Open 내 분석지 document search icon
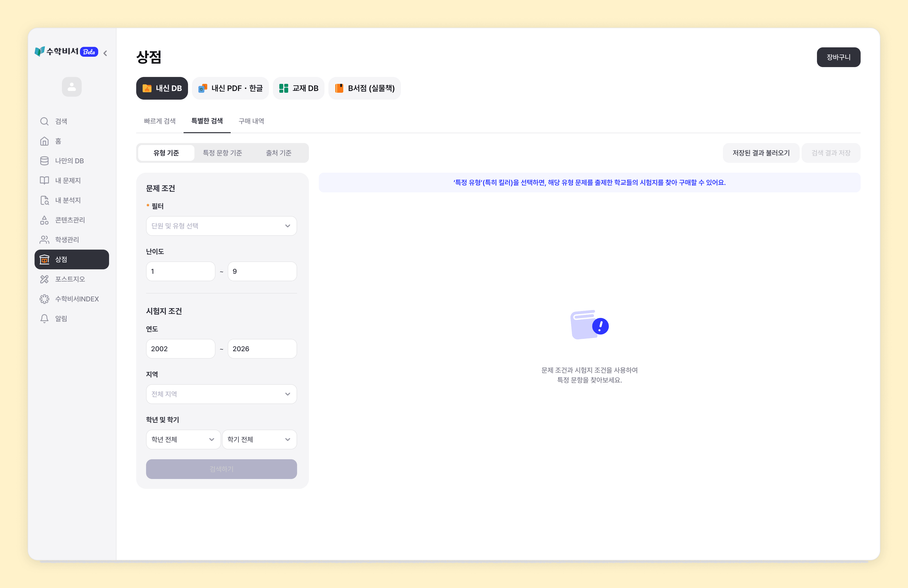The image size is (908, 588). [44, 200]
